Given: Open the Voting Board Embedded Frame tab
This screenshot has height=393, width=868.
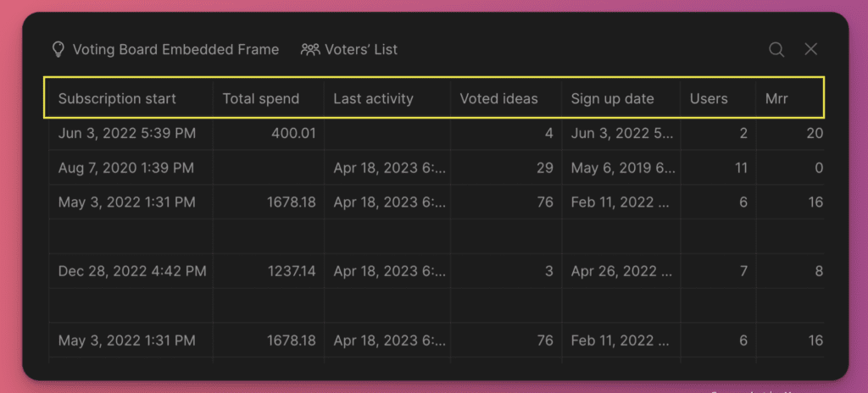Looking at the screenshot, I should [x=165, y=50].
